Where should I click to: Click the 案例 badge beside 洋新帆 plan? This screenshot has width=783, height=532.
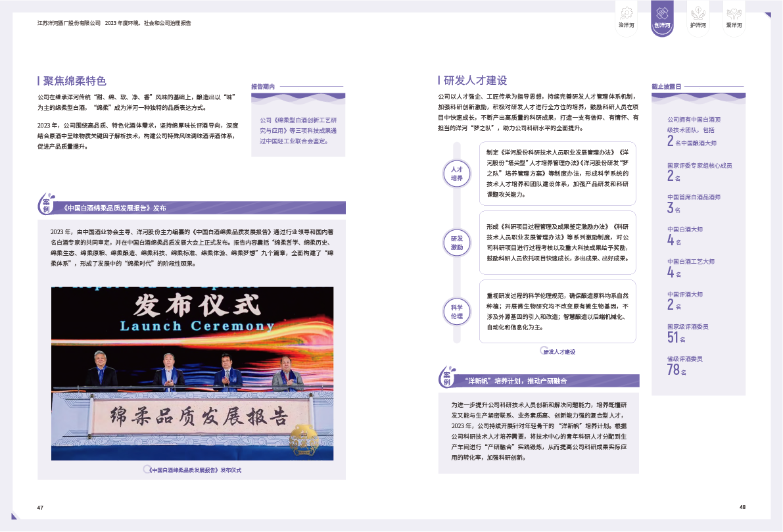point(447,377)
